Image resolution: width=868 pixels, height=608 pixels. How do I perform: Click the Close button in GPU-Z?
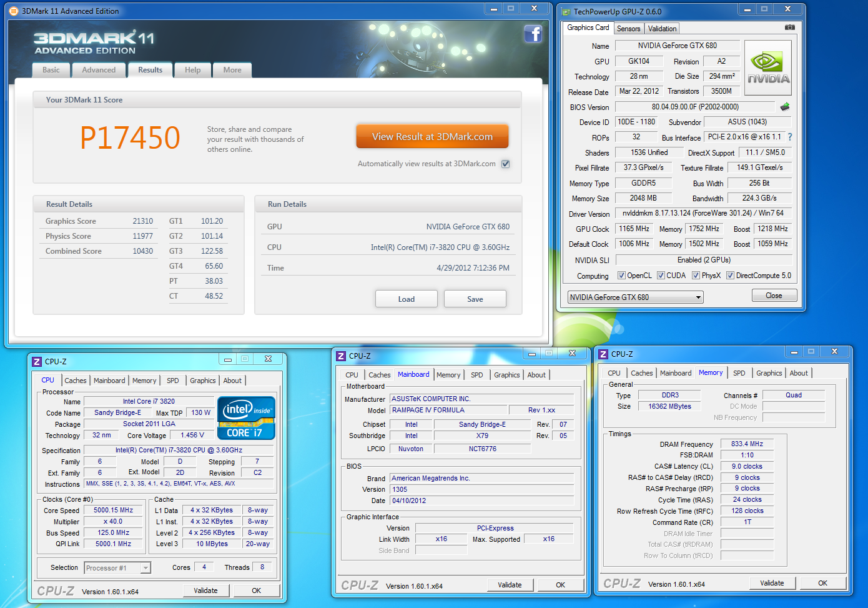coord(774,296)
